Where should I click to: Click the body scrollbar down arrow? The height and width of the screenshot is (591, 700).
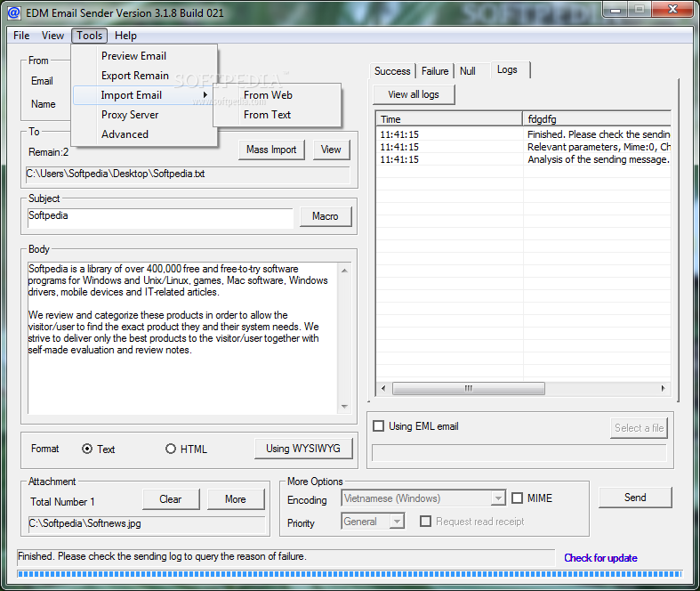344,407
